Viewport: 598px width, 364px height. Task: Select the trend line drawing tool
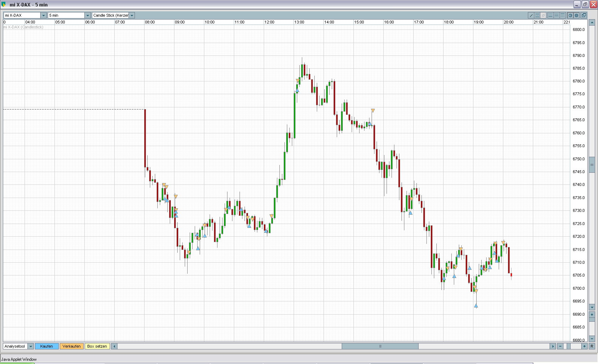(531, 15)
